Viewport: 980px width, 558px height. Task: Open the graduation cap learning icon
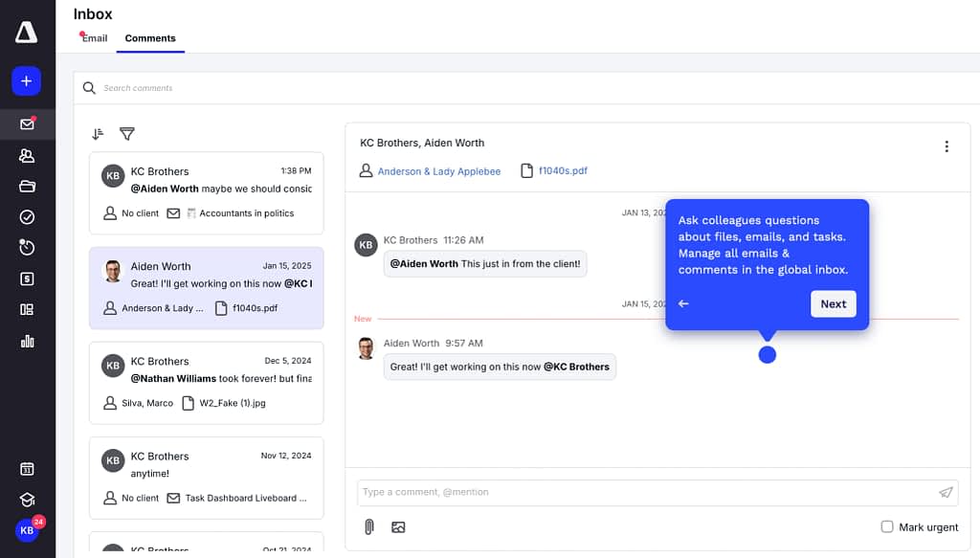click(x=27, y=500)
